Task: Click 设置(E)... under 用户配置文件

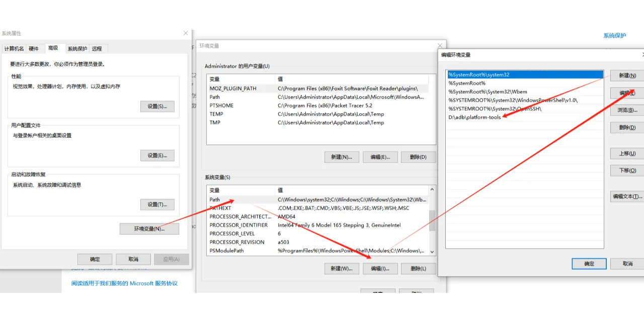Action: (157, 155)
